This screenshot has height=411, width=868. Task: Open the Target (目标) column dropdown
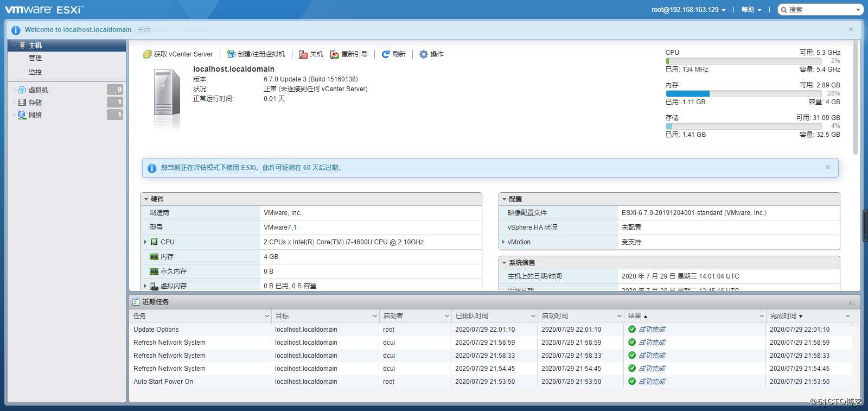(374, 316)
